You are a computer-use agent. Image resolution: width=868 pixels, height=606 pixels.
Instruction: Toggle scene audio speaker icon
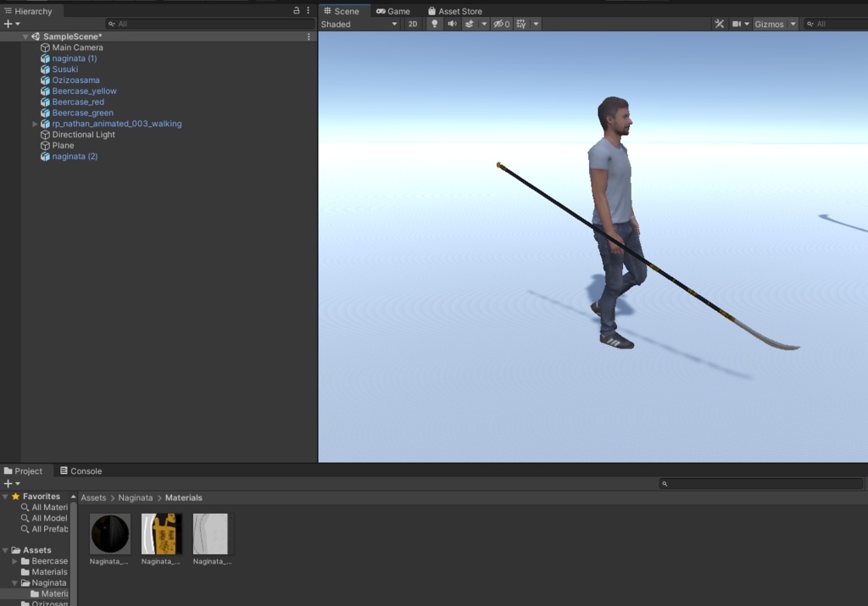pos(452,24)
